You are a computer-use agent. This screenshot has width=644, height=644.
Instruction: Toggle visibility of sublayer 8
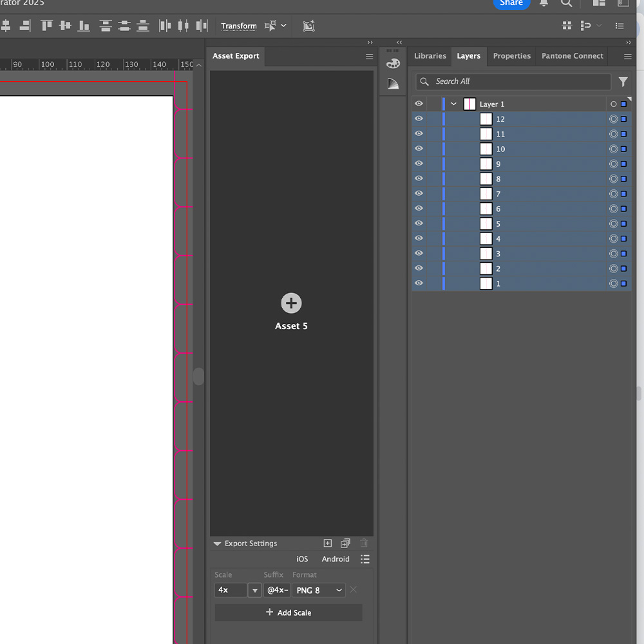point(419,178)
